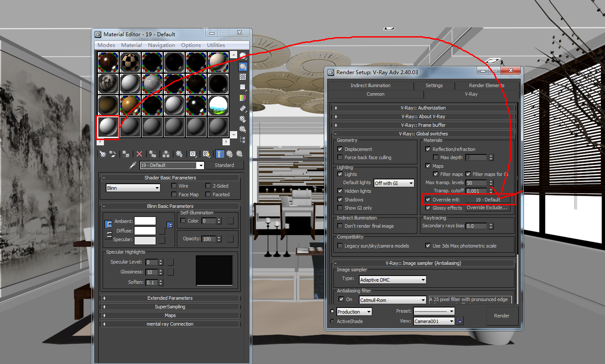
Task: Toggle the Backlight icon in side toolbar
Action: pyautogui.click(x=243, y=67)
